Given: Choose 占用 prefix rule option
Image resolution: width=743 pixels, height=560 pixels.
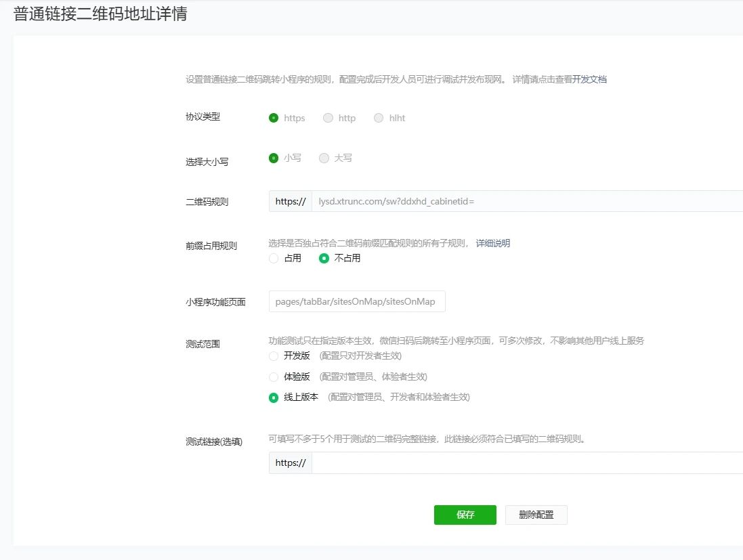Looking at the screenshot, I should 274,258.
